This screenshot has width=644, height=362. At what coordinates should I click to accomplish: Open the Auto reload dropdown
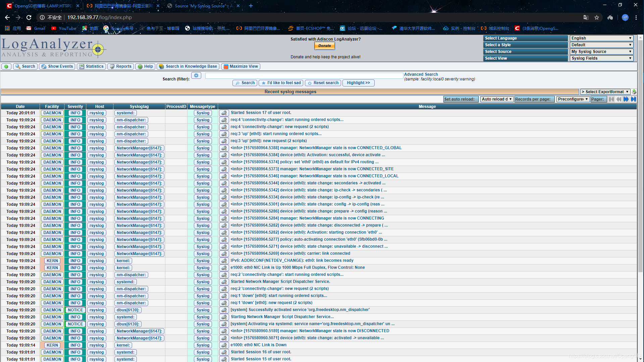[x=496, y=99]
